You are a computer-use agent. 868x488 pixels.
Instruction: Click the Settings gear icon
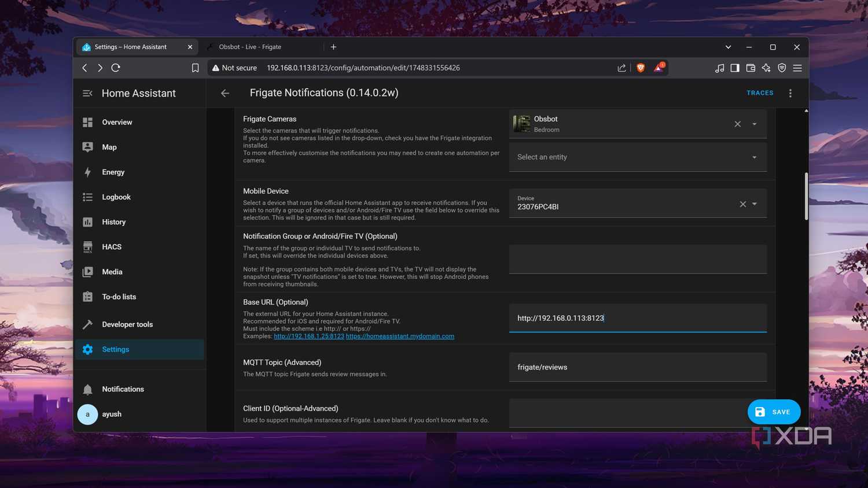(x=87, y=349)
